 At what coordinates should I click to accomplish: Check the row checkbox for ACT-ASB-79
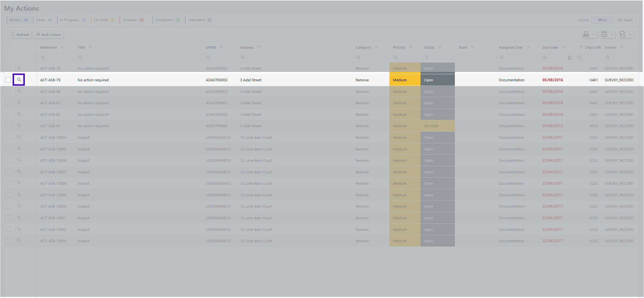(x=8, y=80)
